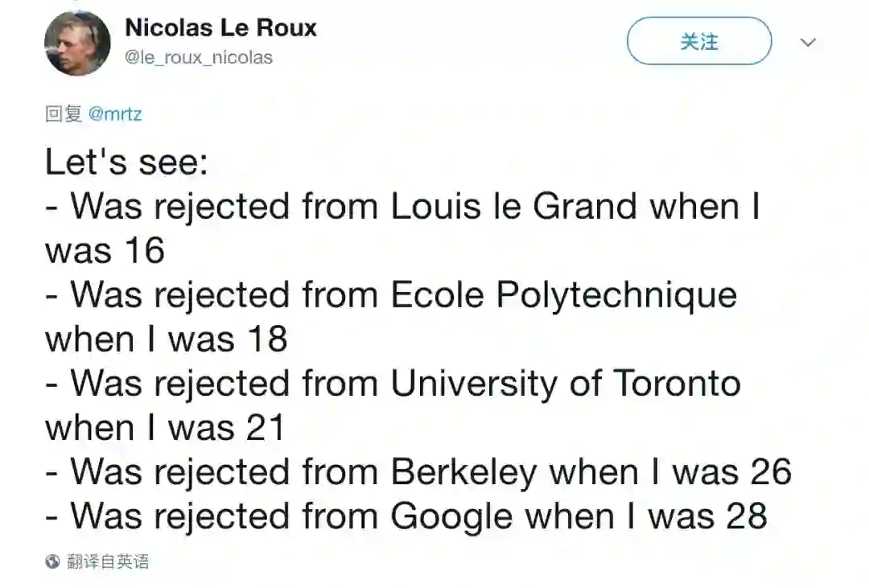Viewport: 869px width, 588px height.
Task: Click the "when I was 18" line
Action: [166, 339]
